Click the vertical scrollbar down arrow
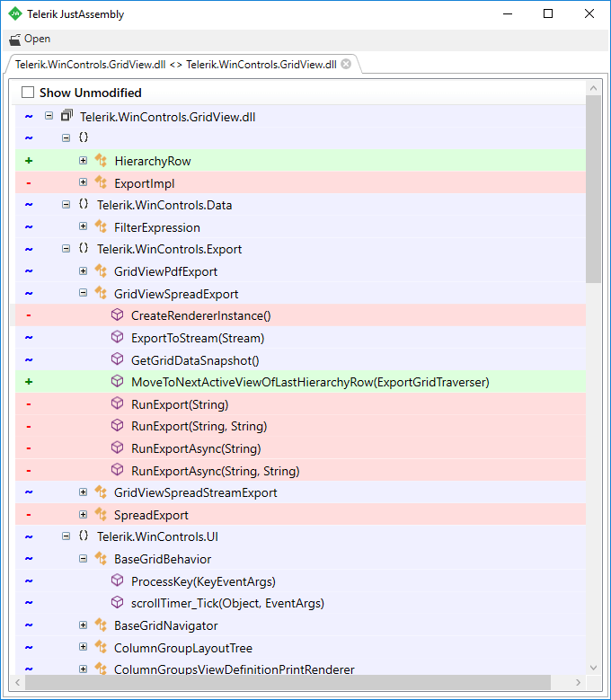This screenshot has width=611, height=700. (x=592, y=667)
